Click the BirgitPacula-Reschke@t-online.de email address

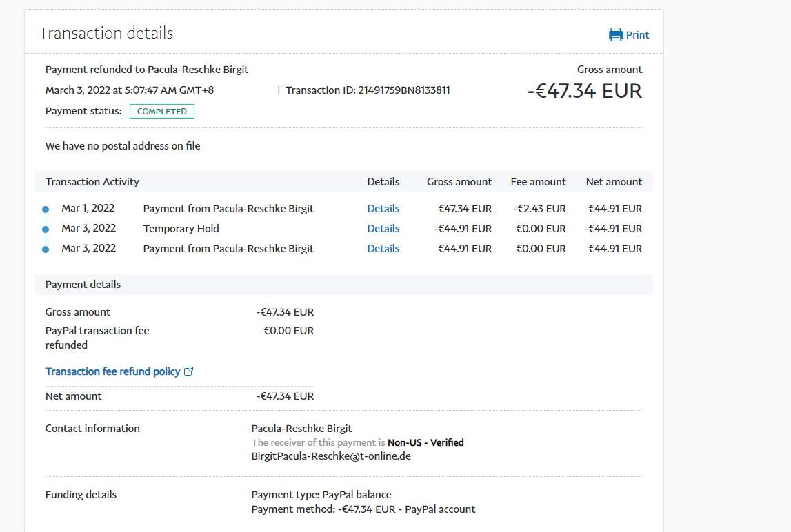[331, 456]
